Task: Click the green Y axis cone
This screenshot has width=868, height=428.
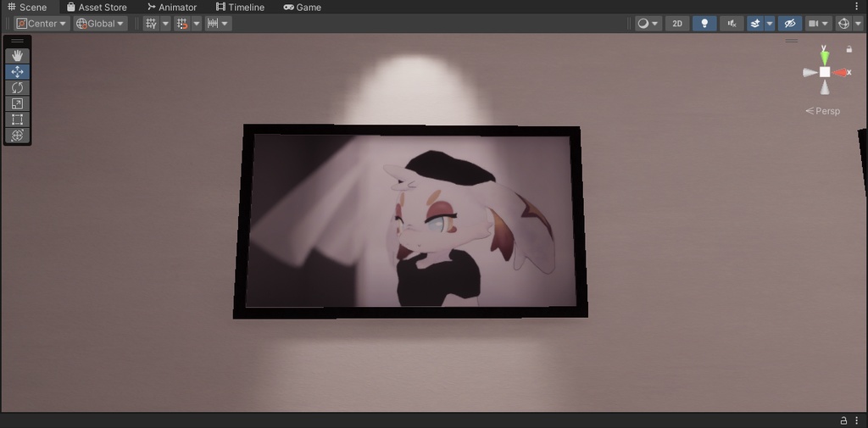Action: coord(825,57)
